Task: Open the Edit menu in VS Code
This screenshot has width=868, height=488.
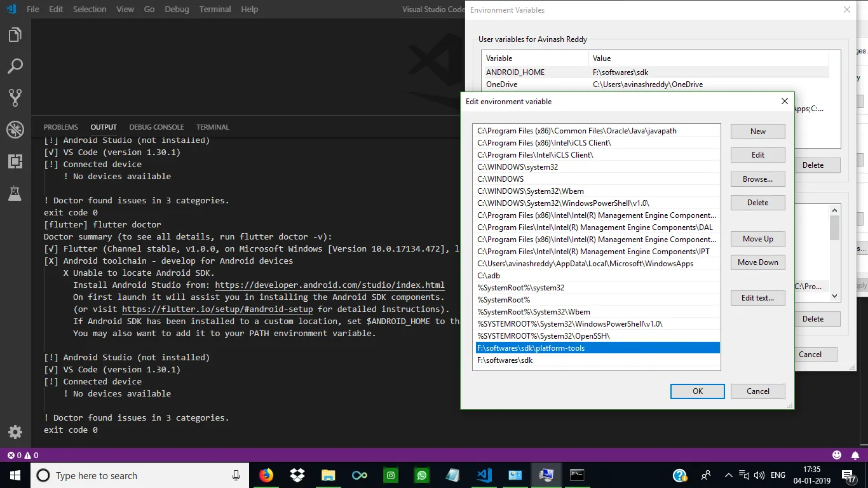Action: click(56, 10)
